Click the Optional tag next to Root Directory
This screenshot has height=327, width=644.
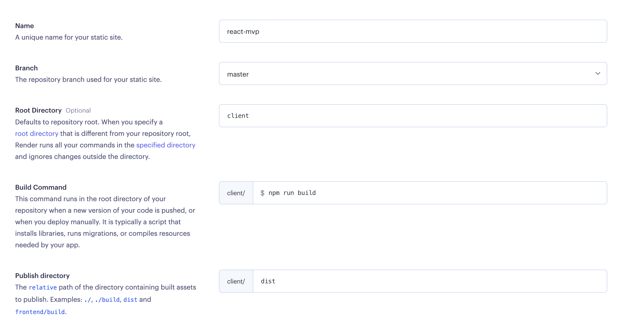(x=78, y=110)
